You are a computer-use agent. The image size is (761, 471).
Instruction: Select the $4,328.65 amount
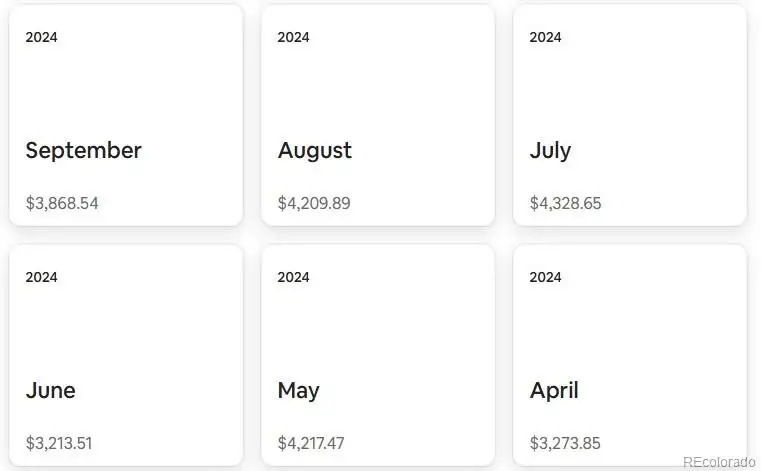click(565, 203)
